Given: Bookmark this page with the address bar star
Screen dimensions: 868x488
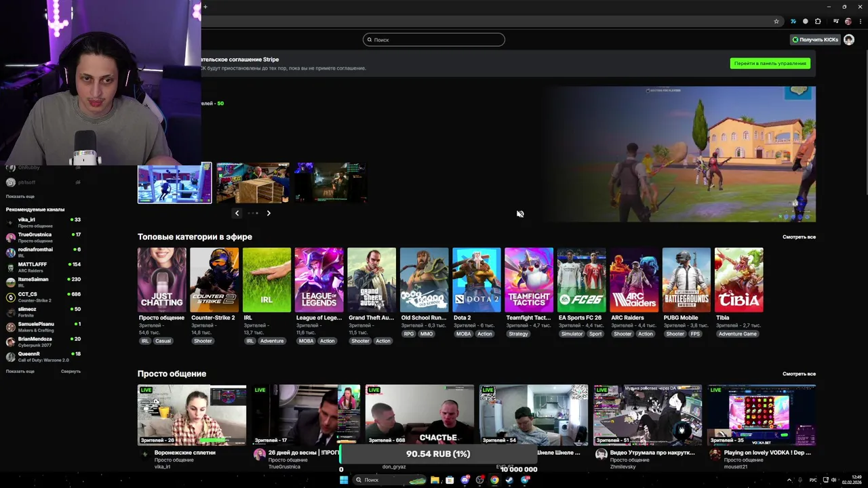Looking at the screenshot, I should [776, 22].
